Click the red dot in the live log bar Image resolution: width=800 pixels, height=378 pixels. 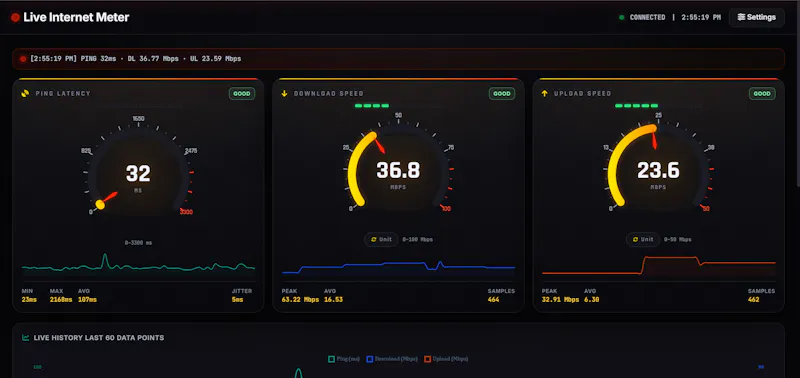click(x=23, y=59)
